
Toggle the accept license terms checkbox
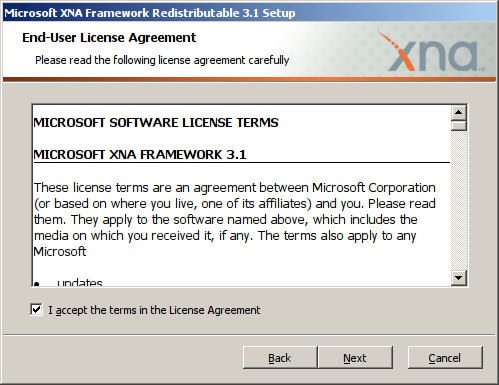tap(36, 310)
